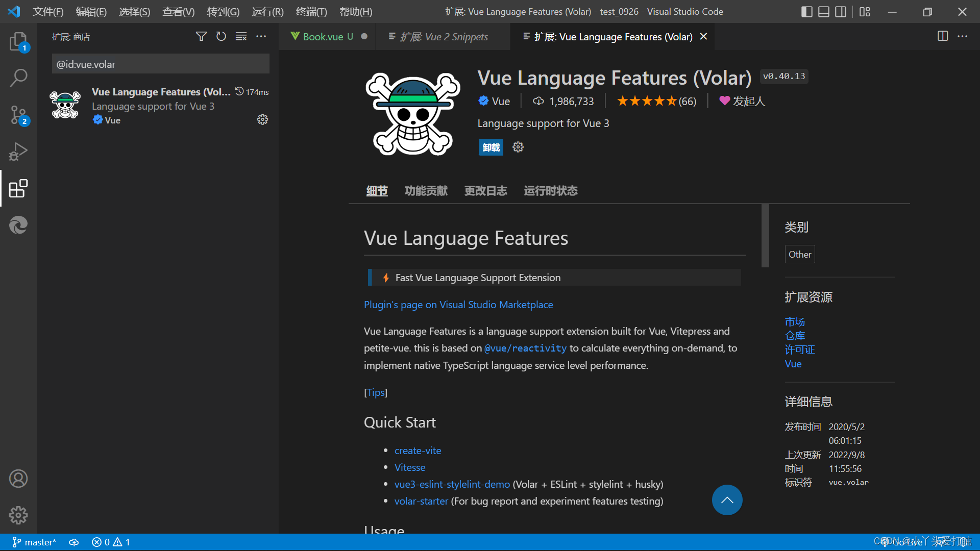Screen dimensions: 980x551
Task: Switch to the Vue 2 Snippets tab
Action: click(443, 36)
